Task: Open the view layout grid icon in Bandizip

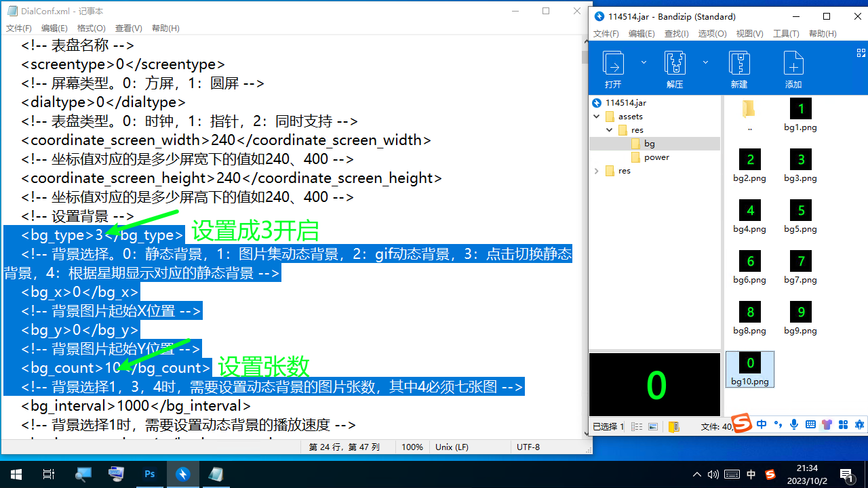Action: (x=861, y=53)
